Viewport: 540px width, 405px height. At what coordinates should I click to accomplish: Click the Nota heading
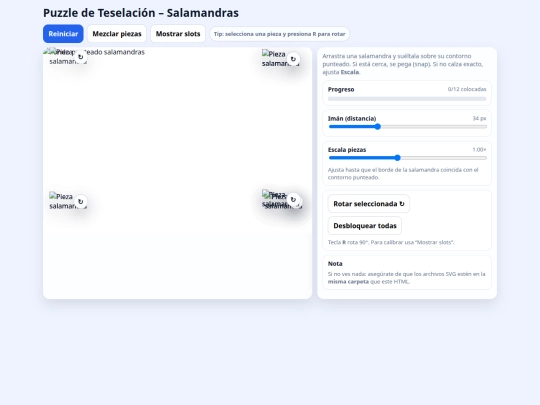[x=335, y=264]
